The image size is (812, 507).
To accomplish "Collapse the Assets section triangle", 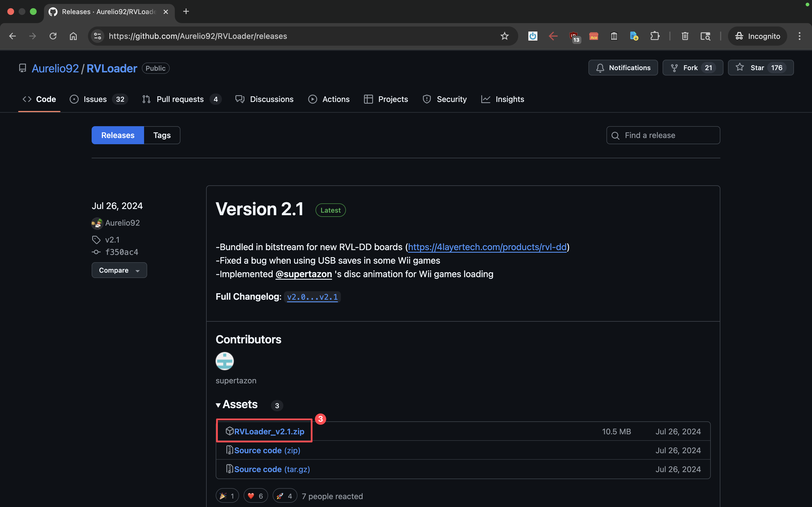I will coord(219,405).
